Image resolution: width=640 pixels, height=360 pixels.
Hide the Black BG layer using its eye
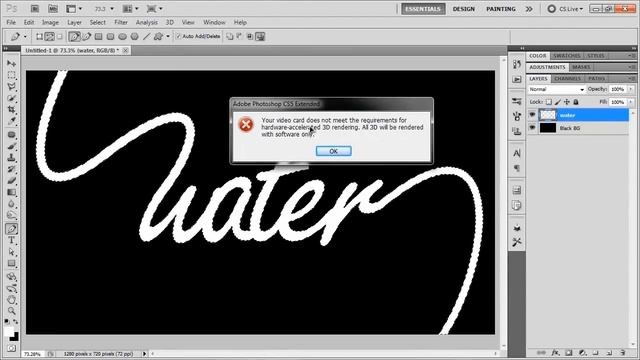coord(532,128)
